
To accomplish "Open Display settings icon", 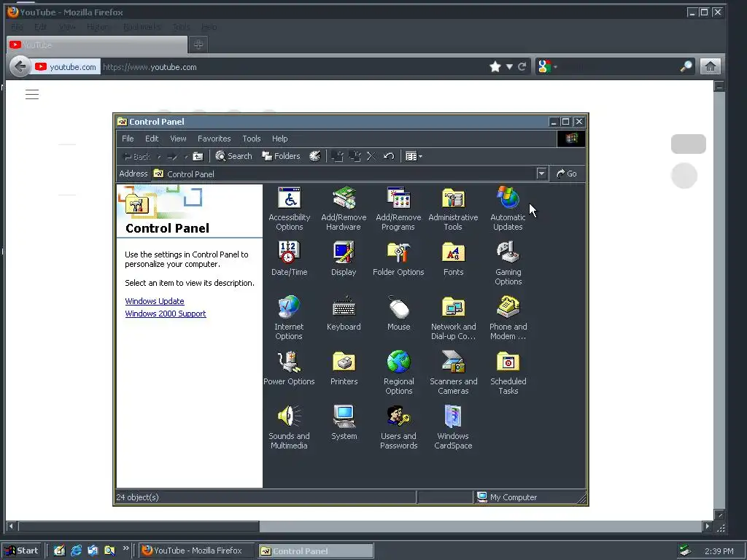I will pos(344,259).
